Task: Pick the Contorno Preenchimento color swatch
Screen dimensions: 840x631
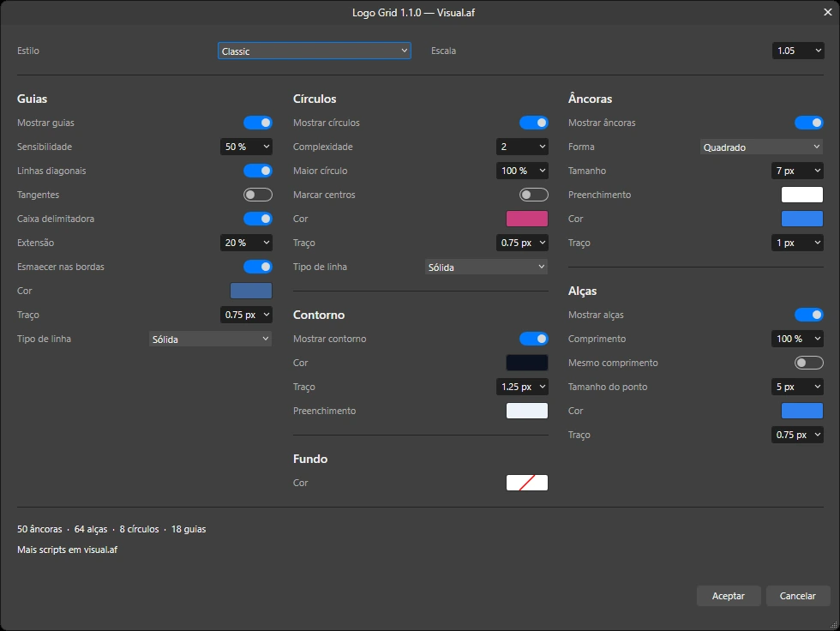Action: 527,411
